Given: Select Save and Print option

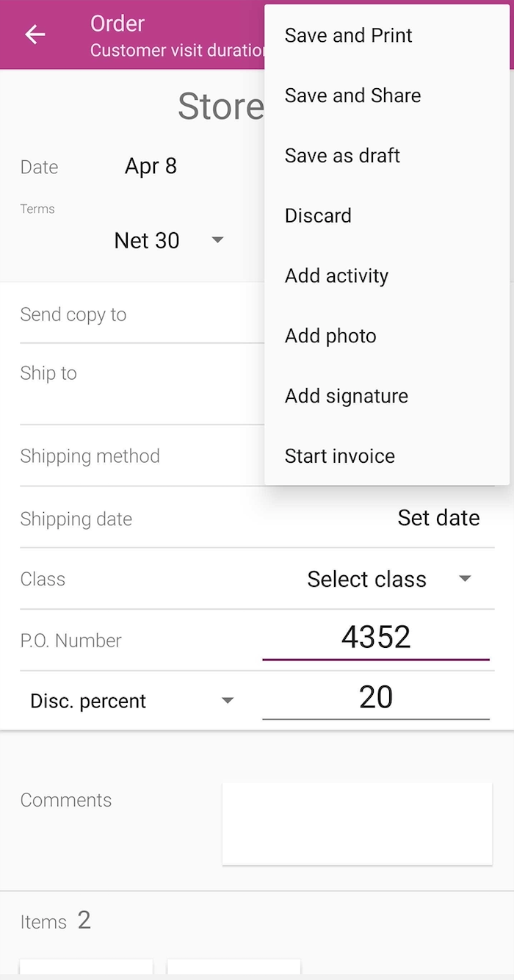Looking at the screenshot, I should point(348,35).
